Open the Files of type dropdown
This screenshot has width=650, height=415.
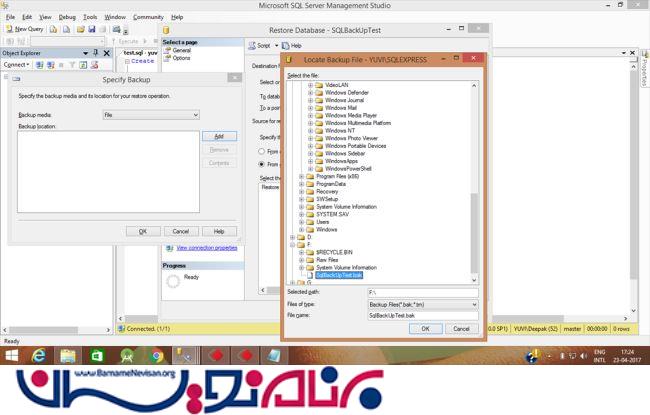(422, 304)
